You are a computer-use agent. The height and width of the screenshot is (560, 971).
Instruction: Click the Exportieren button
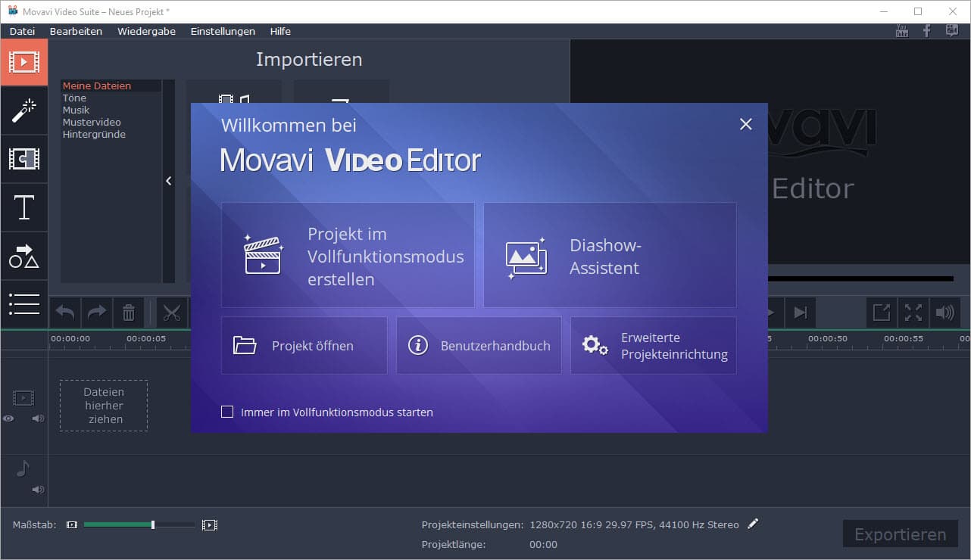[900, 534]
